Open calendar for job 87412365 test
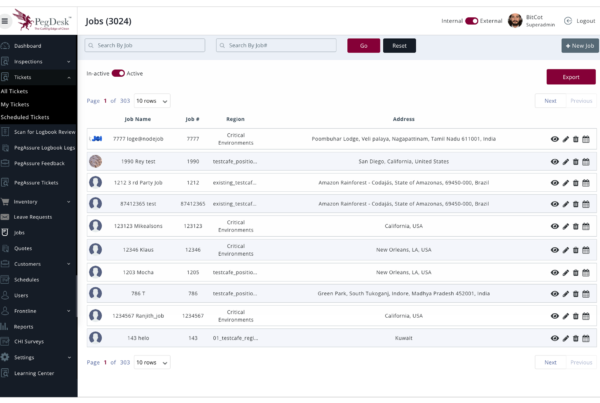Screen dimensions: 600x403 click(586, 204)
